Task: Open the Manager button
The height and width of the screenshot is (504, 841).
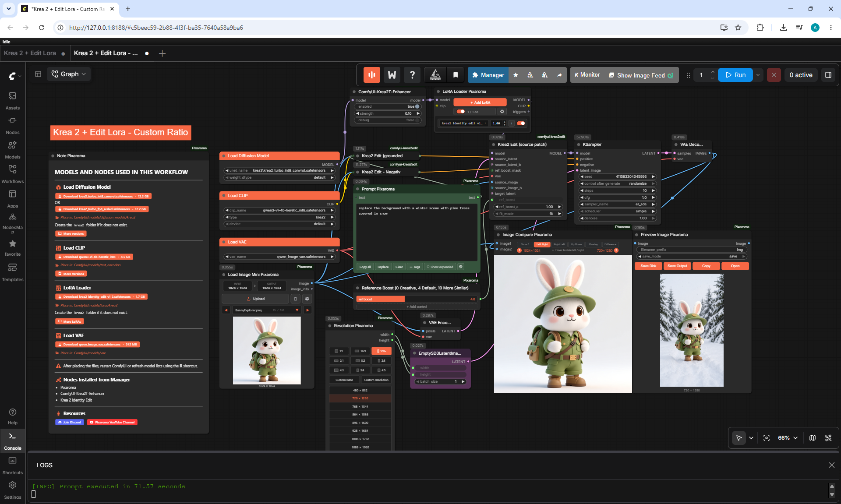Action: (488, 75)
